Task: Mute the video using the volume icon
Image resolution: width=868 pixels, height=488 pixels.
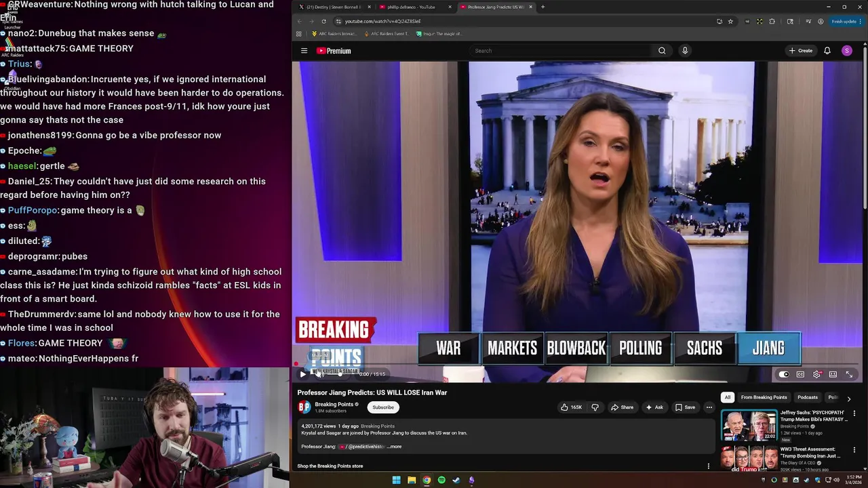Action: [319, 374]
